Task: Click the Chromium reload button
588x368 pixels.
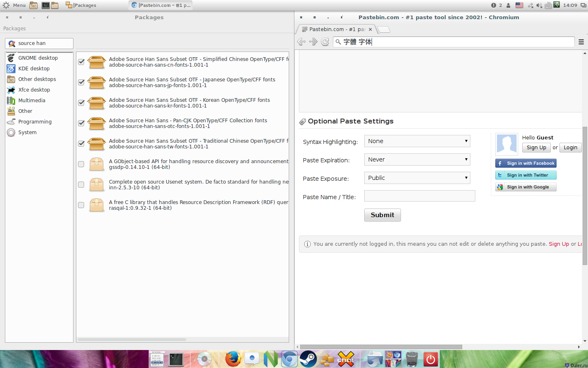Action: [325, 42]
